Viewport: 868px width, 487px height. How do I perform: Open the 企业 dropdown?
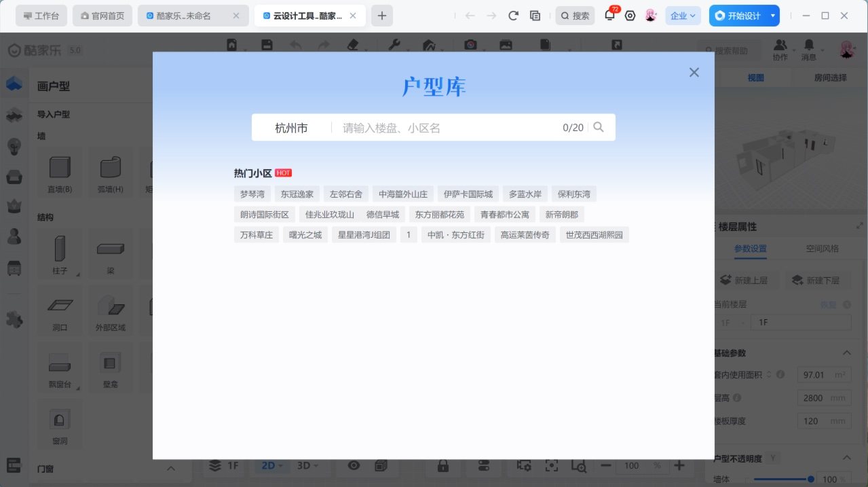click(683, 16)
